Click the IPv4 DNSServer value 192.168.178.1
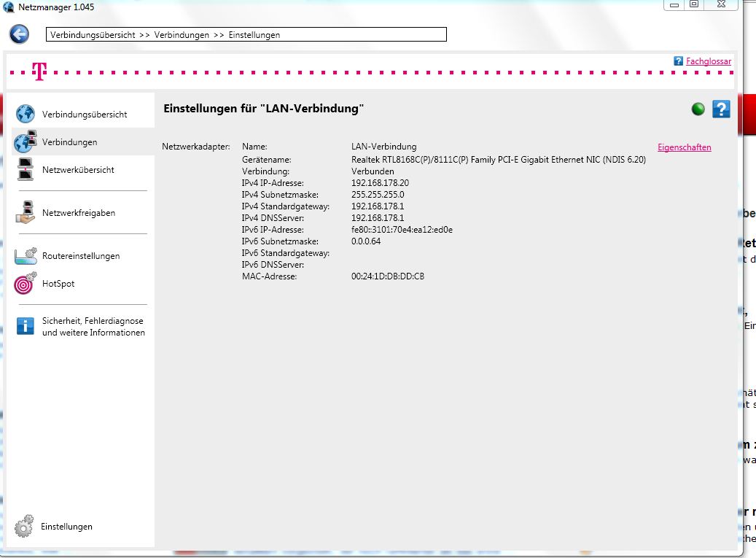756x558 pixels. click(378, 217)
